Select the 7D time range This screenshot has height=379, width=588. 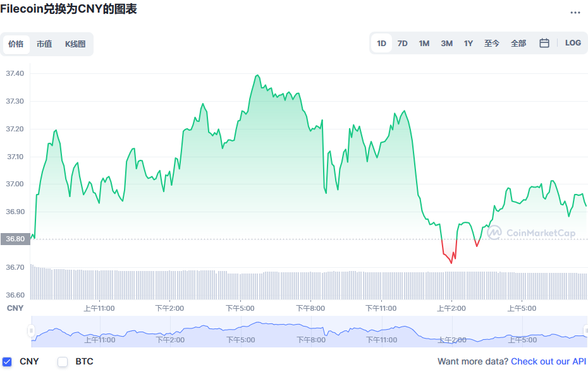pyautogui.click(x=402, y=44)
